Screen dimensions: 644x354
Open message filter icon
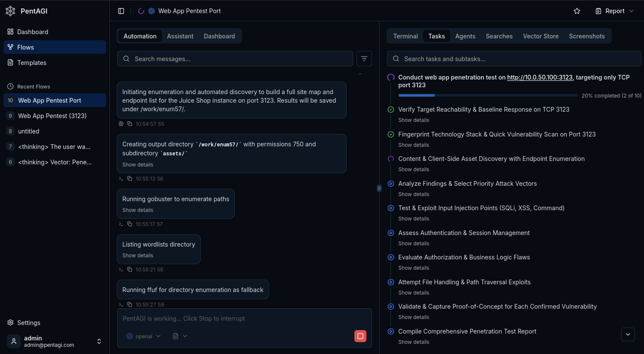pyautogui.click(x=364, y=59)
